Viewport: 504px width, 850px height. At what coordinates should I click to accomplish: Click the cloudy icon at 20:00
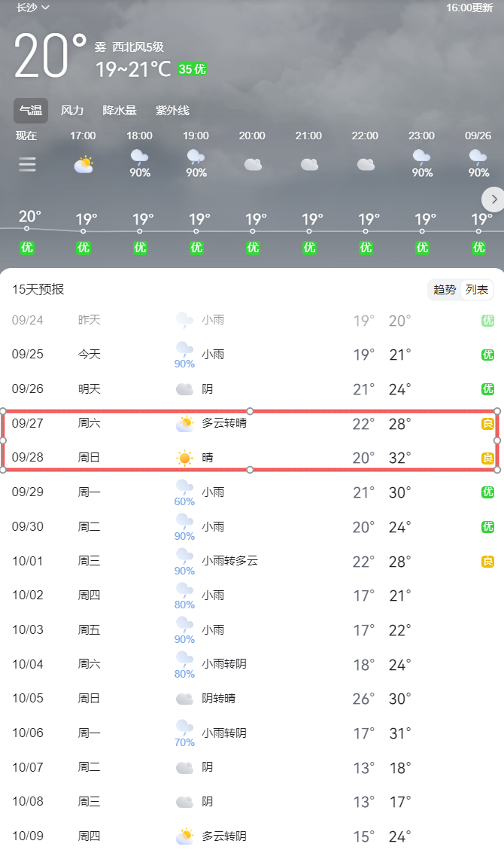tap(253, 164)
